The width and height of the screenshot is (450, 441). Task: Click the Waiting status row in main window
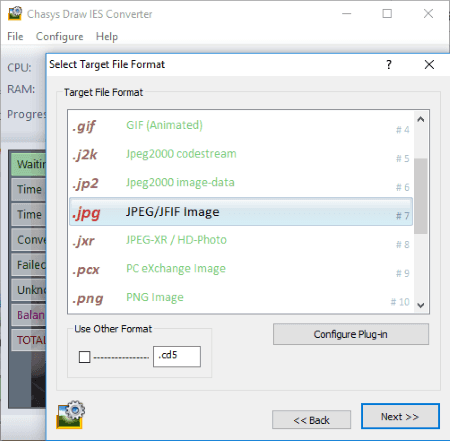point(29,164)
